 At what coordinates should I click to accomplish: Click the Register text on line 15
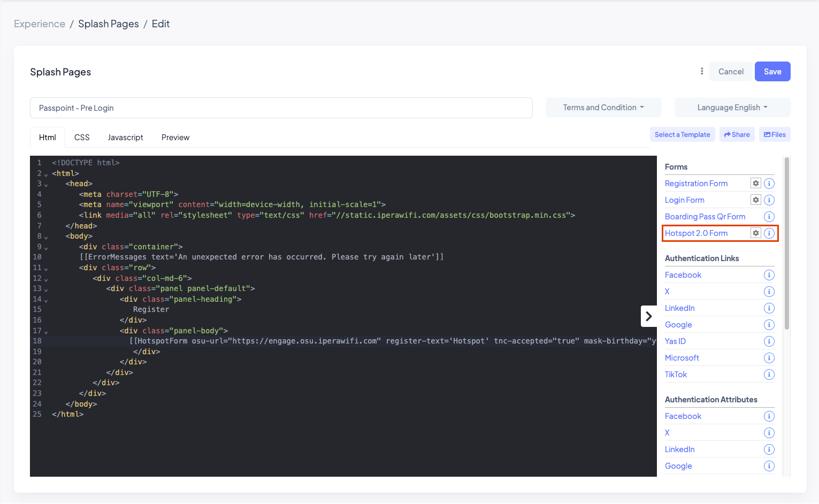tap(151, 309)
